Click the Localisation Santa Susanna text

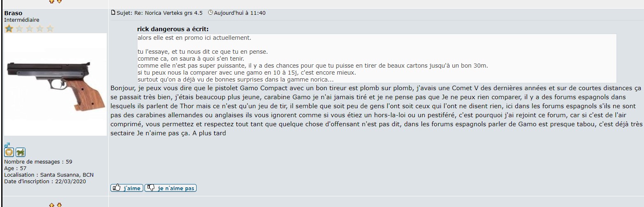(49, 175)
